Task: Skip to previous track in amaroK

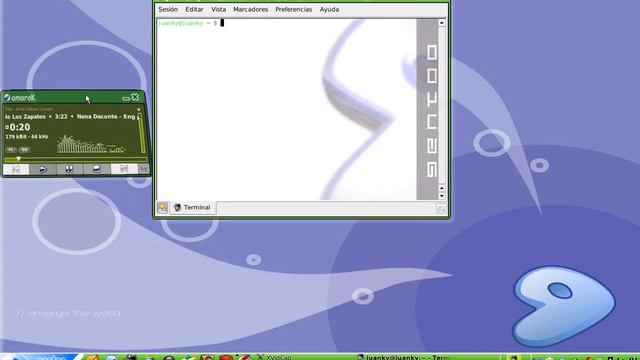Action: point(16,169)
